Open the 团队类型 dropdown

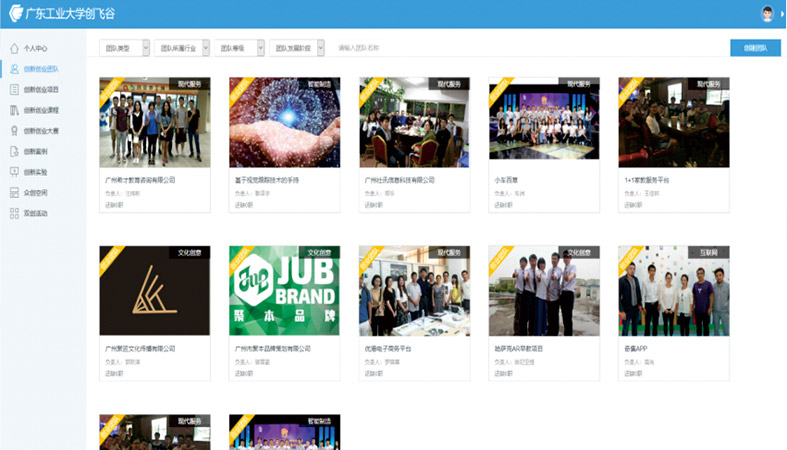pos(124,48)
